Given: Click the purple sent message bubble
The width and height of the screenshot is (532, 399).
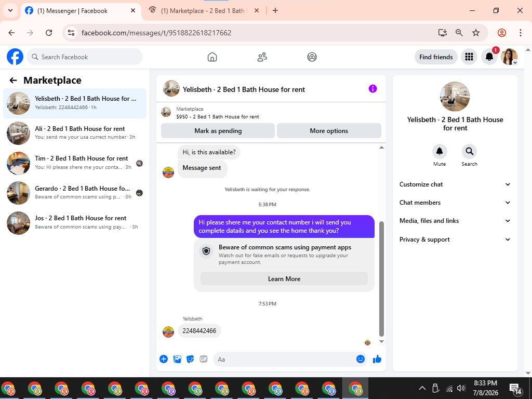Looking at the screenshot, I should 284,227.
